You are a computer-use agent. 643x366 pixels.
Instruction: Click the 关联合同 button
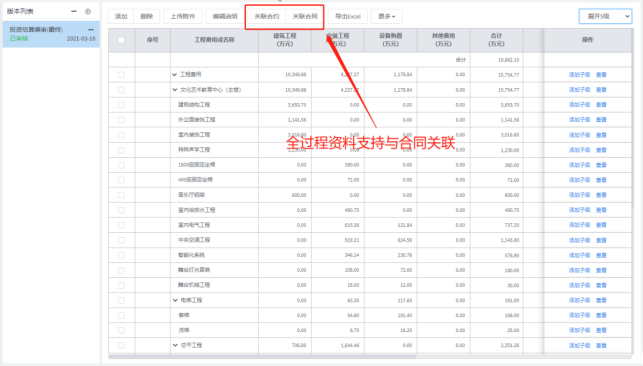305,16
